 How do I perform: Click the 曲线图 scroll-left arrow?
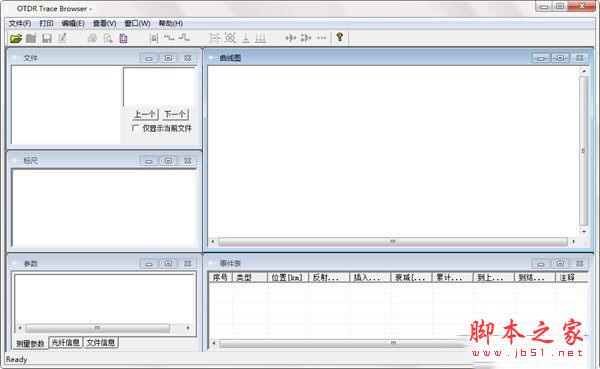tap(213, 242)
